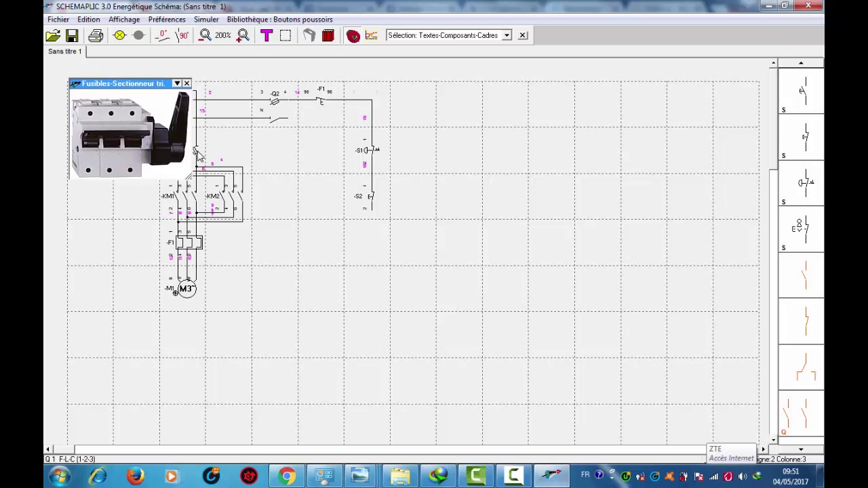Screen dimensions: 868x488
Task: Click the FR language indicator in tray
Action: click(585, 476)
